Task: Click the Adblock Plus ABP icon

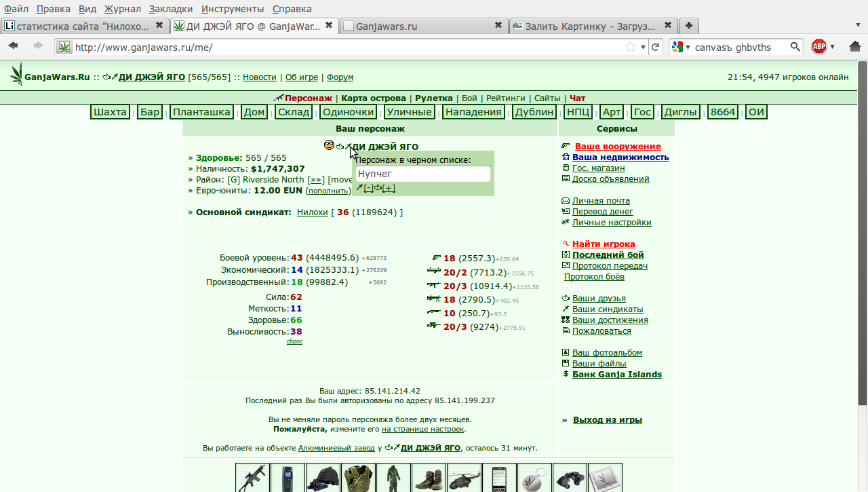Action: click(818, 47)
